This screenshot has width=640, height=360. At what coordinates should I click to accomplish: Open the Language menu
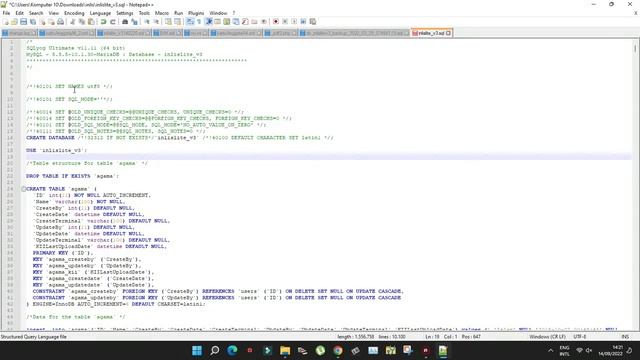click(100, 13)
